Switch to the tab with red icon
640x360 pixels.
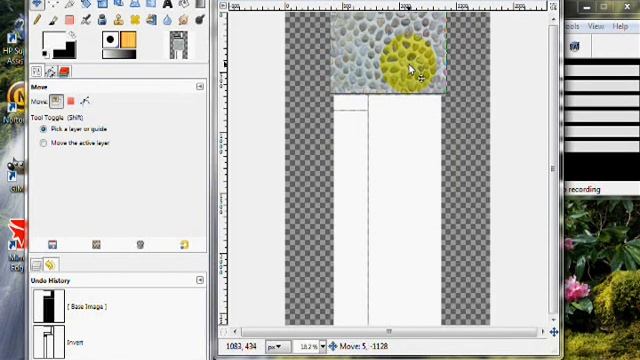[64, 71]
